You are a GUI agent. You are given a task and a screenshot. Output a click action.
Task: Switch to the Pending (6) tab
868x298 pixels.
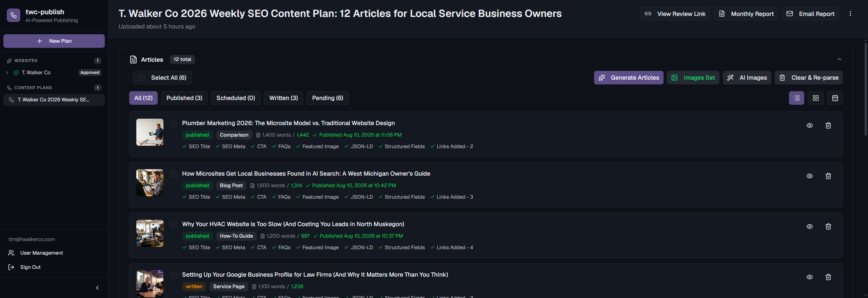point(328,98)
